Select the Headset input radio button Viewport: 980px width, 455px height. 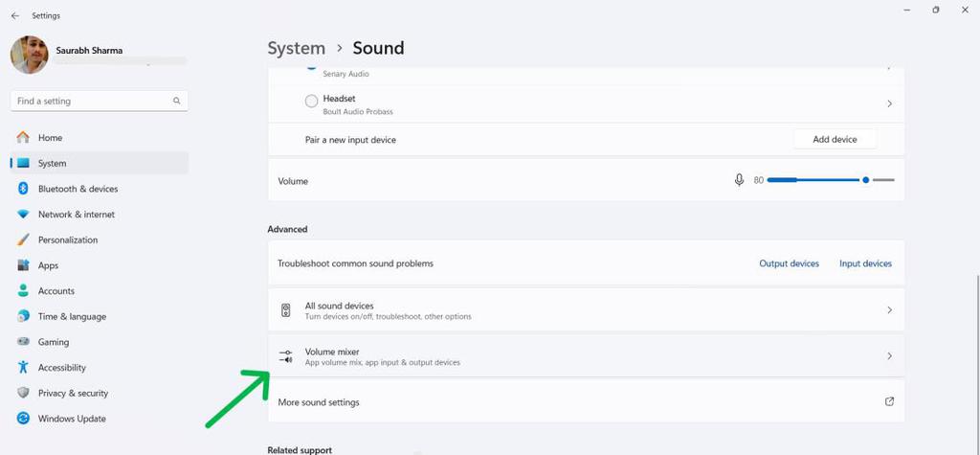pyautogui.click(x=311, y=101)
